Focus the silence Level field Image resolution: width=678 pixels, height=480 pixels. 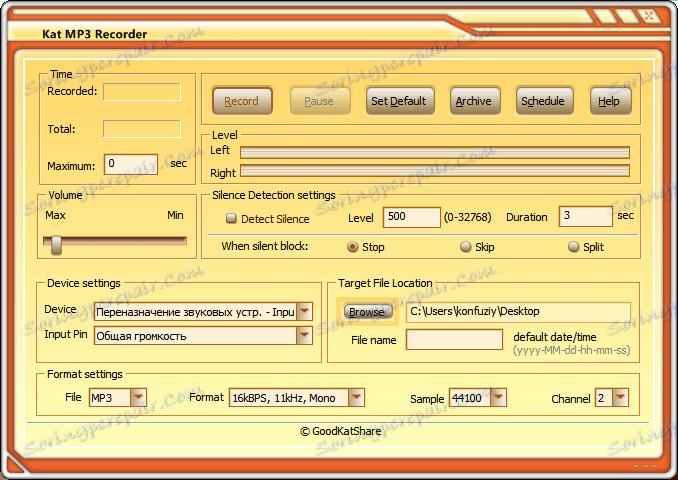pyautogui.click(x=412, y=217)
